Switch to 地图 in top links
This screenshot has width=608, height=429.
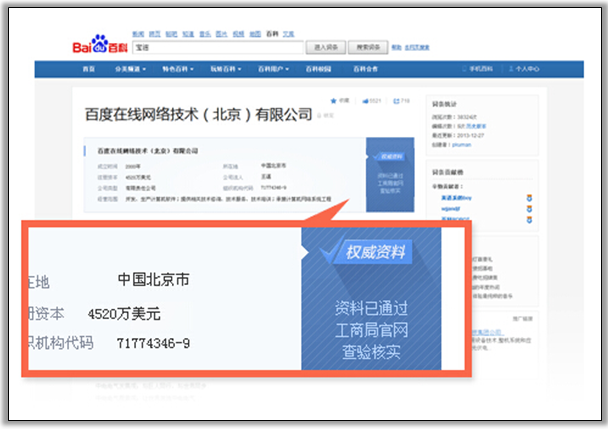point(255,34)
